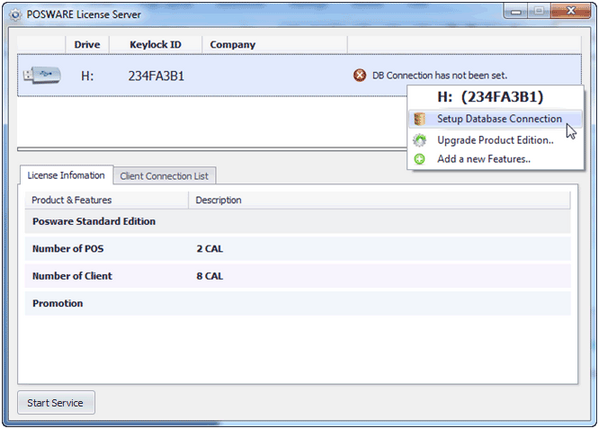Open the Client Connection List tab
This screenshot has width=599, height=429.
coord(164,176)
